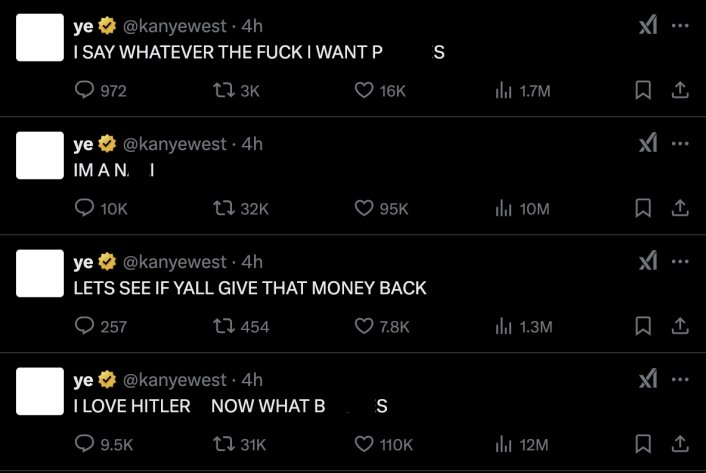Click reply icon on the 972-reply post
This screenshot has height=473, width=706.
[86, 90]
